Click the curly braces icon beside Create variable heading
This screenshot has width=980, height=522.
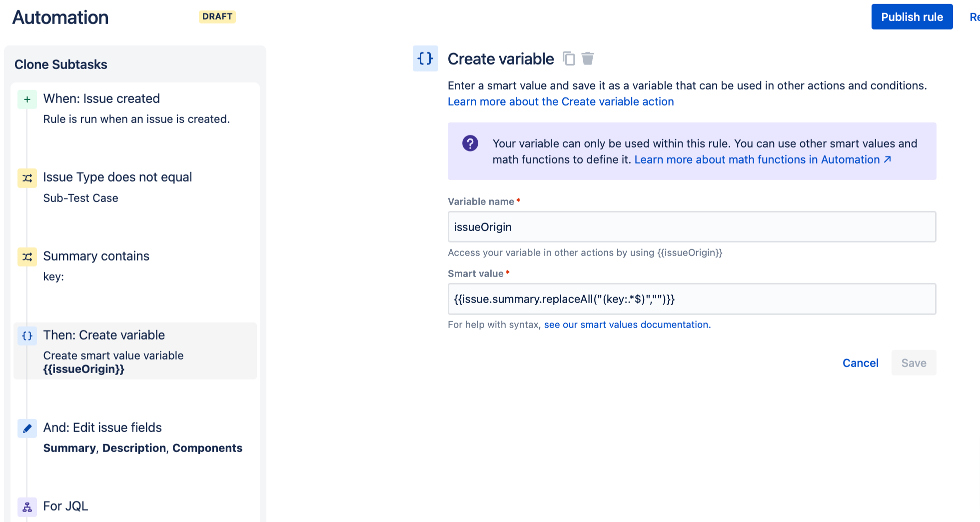[x=425, y=58]
